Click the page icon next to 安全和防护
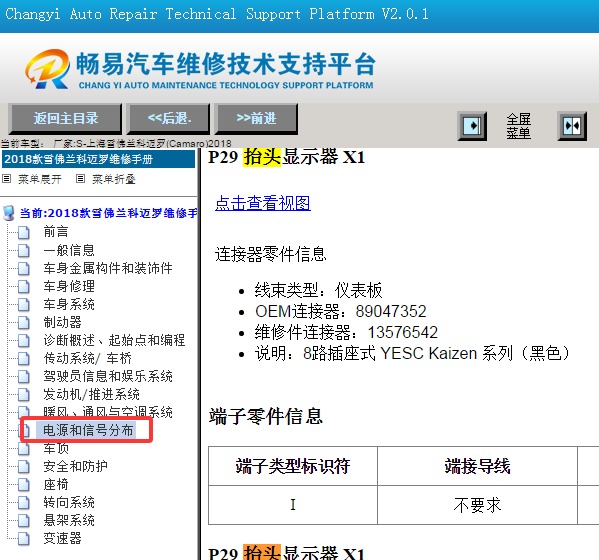This screenshot has height=560, width=599. click(24, 466)
